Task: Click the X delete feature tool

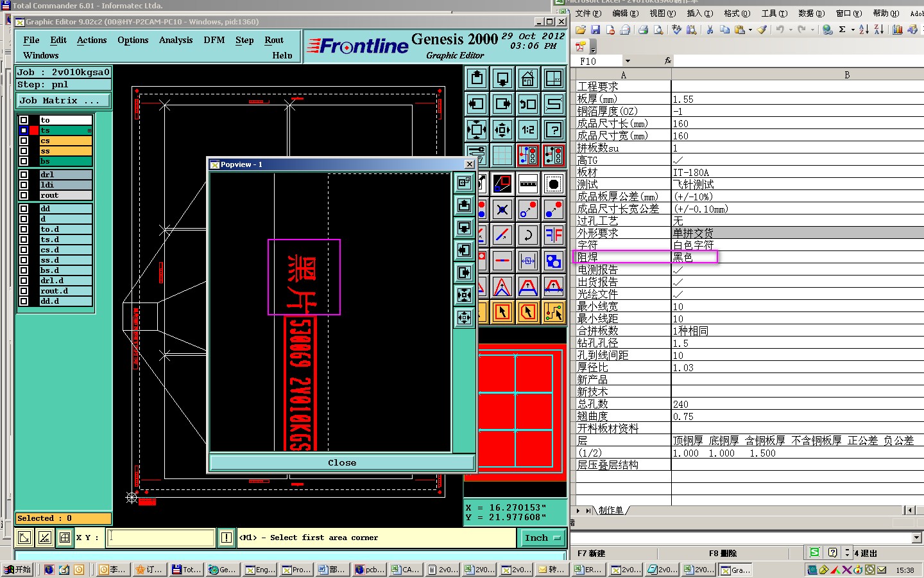Action: (502, 210)
